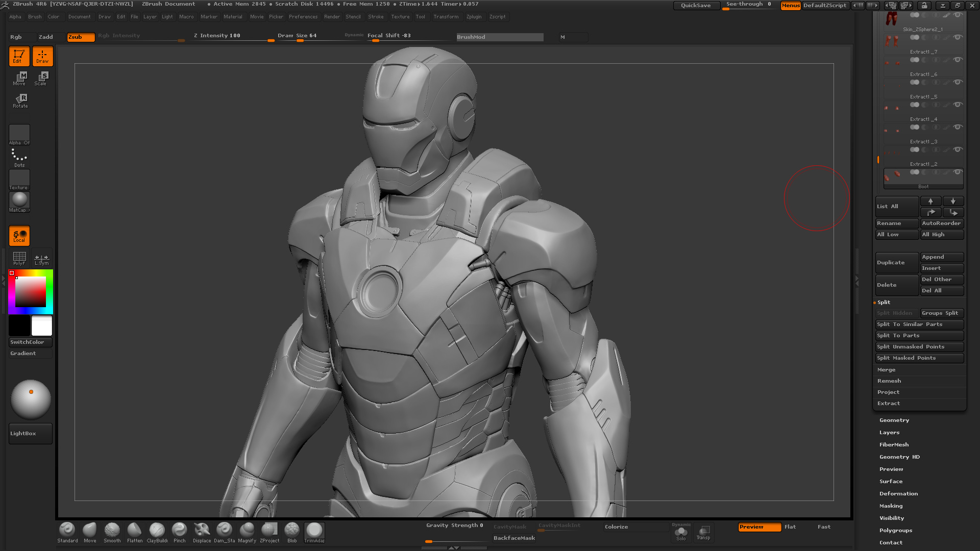This screenshot has width=980, height=551.
Task: Pick the Displace brush
Action: [x=202, y=533]
